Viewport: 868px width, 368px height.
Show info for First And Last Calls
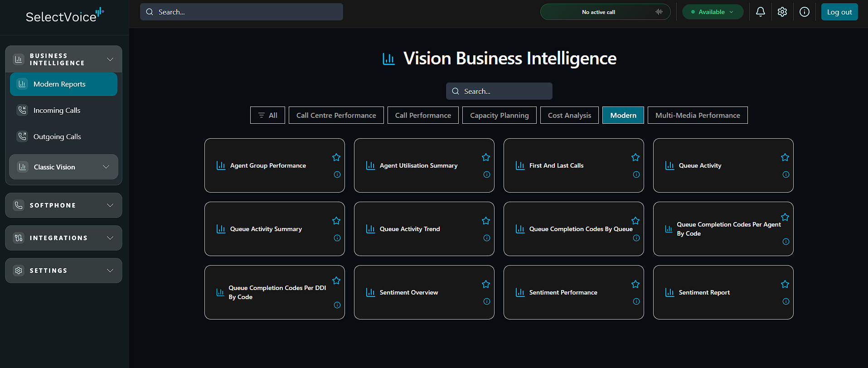coord(636,174)
